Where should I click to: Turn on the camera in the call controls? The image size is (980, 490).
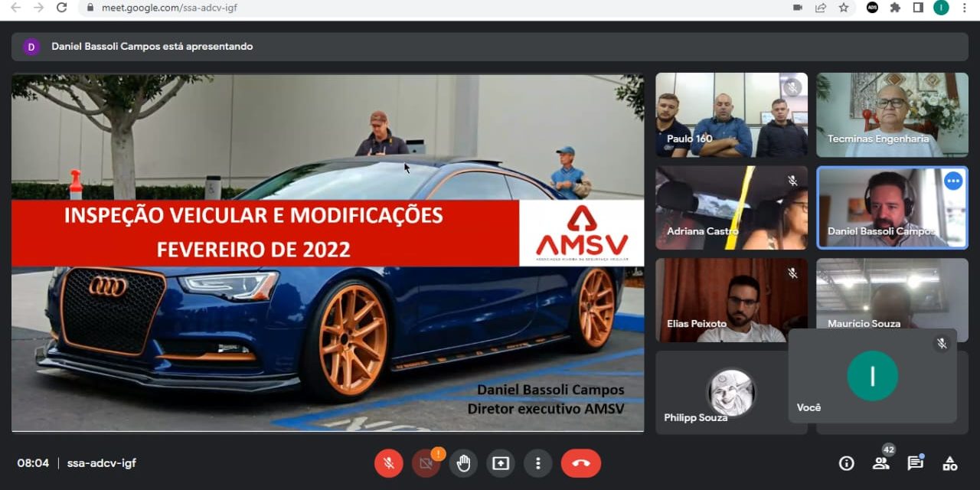426,463
